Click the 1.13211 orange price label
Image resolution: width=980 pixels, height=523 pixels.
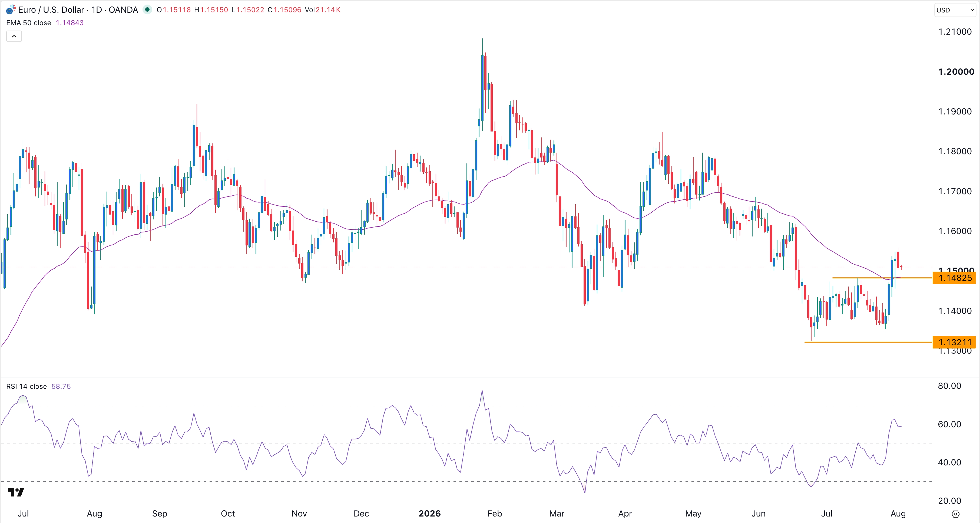point(955,342)
